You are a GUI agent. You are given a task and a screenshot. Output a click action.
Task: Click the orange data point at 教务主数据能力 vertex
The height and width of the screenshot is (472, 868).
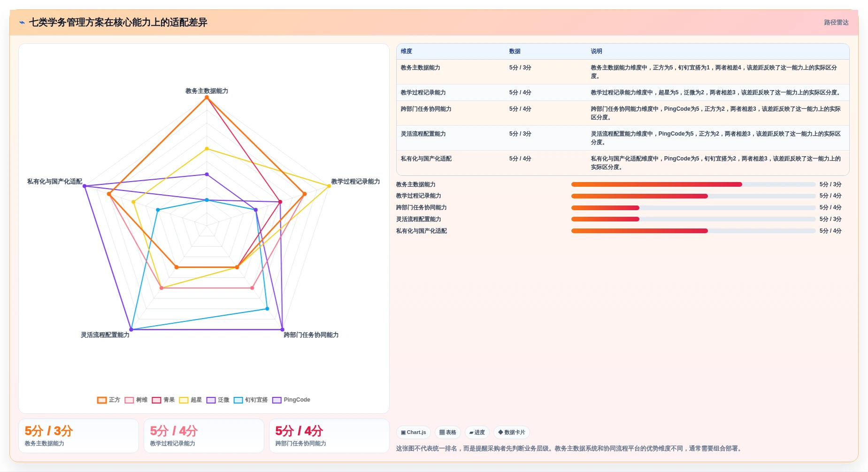pyautogui.click(x=207, y=97)
